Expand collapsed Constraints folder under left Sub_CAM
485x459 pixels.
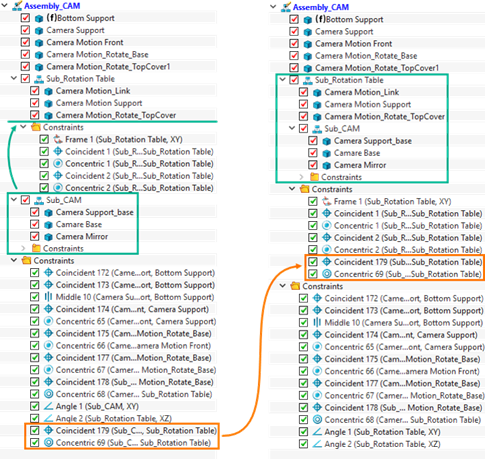23,248
